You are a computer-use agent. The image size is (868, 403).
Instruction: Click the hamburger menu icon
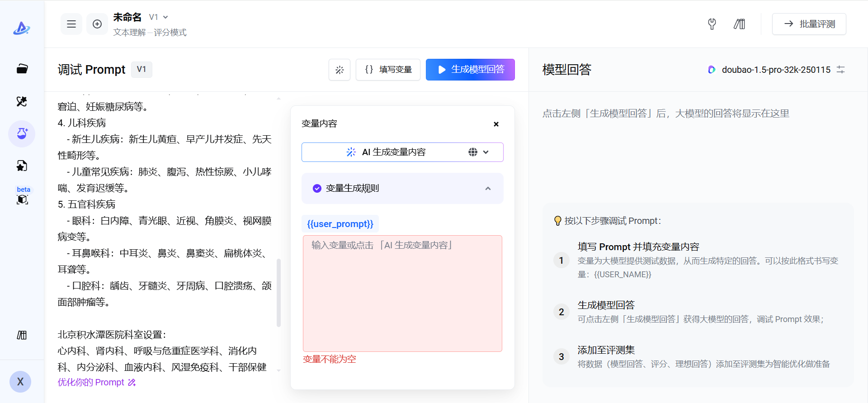(71, 24)
